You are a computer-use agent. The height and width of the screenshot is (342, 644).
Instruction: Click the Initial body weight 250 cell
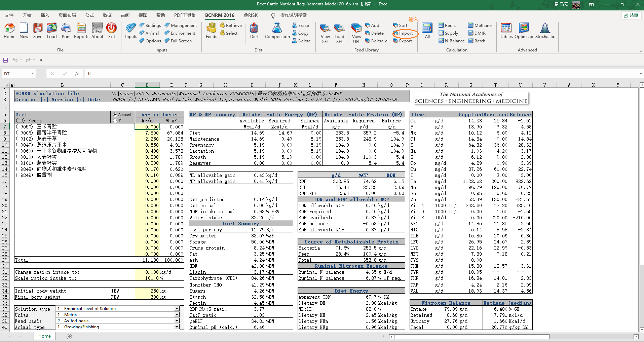click(x=147, y=291)
